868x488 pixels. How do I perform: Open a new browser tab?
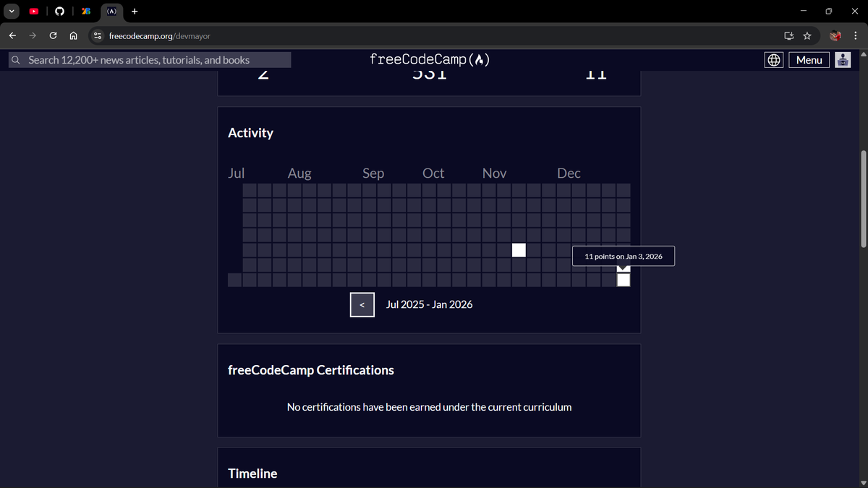(135, 11)
